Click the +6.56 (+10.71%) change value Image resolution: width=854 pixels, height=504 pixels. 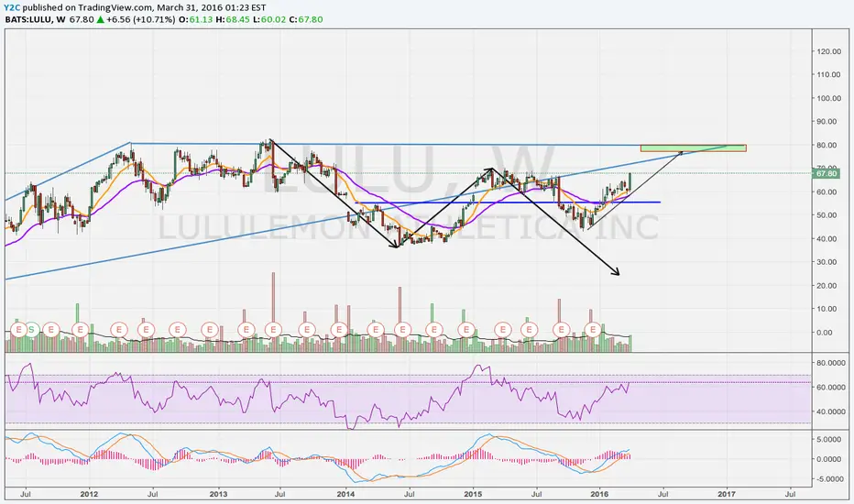[x=140, y=19]
